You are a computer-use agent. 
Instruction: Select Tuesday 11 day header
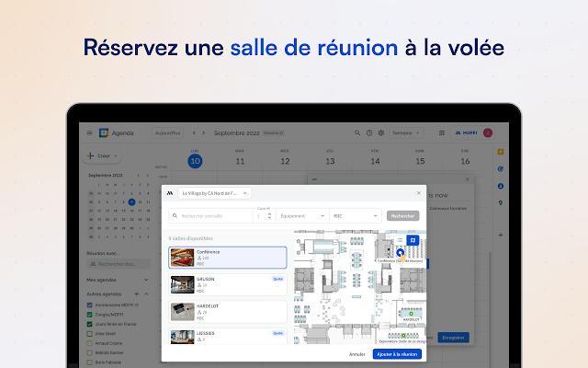240,161
